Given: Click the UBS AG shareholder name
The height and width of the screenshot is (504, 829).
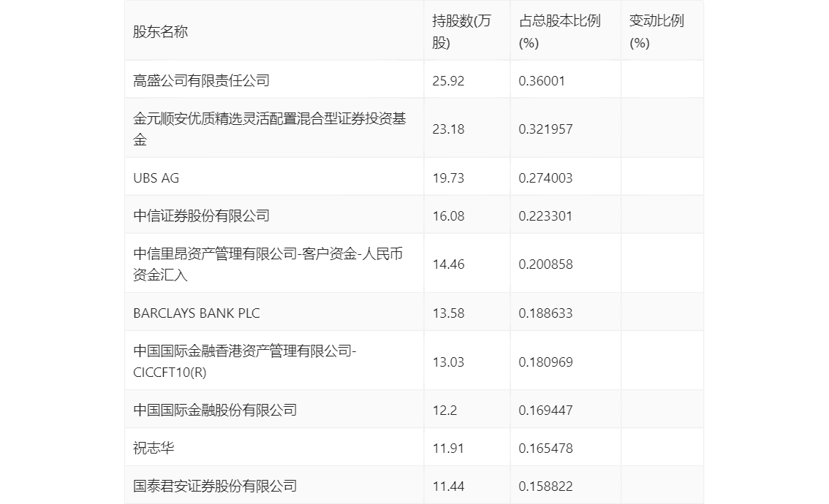Looking at the screenshot, I should 156,178.
